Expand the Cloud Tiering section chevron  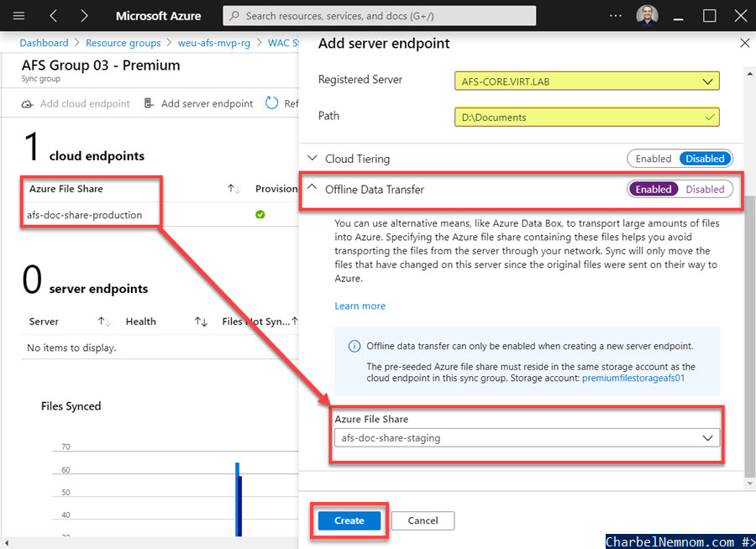click(312, 158)
